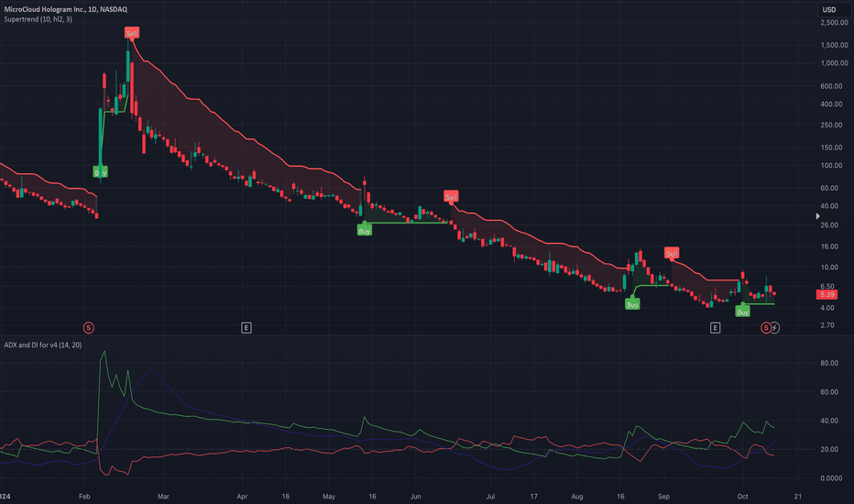Click the mid-May Buy signal marker
This screenshot has height=504, width=854.
pos(365,231)
